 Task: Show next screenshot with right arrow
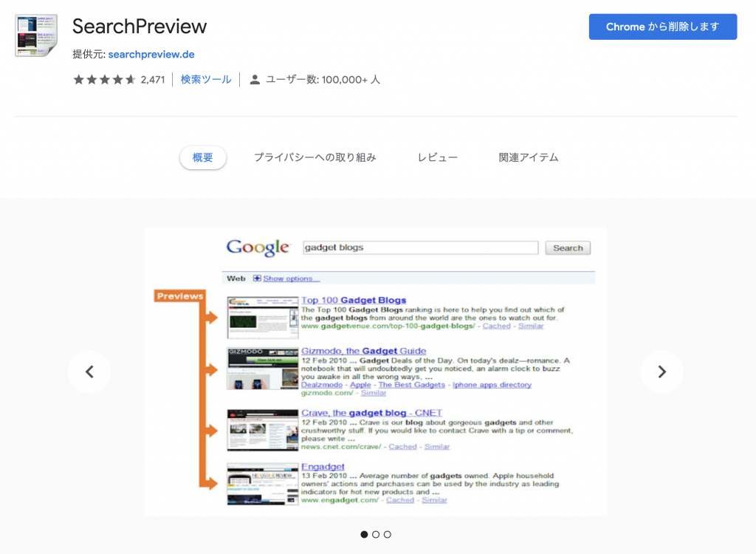(x=661, y=372)
